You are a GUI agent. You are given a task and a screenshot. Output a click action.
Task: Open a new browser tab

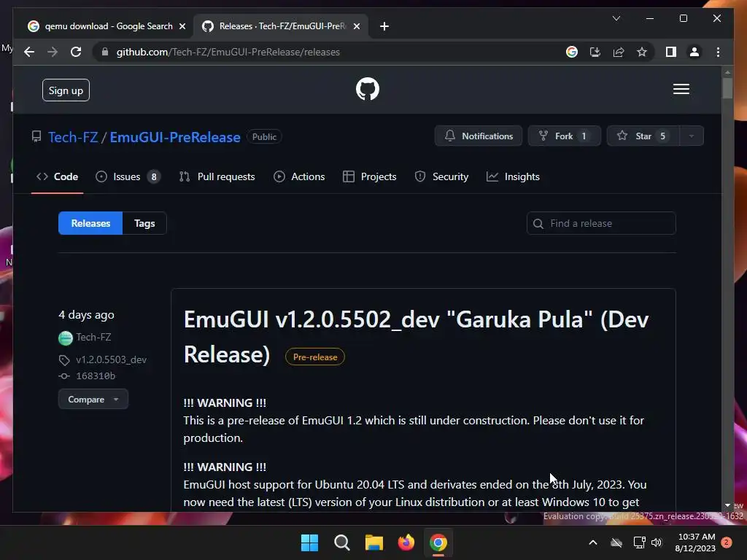tap(384, 26)
